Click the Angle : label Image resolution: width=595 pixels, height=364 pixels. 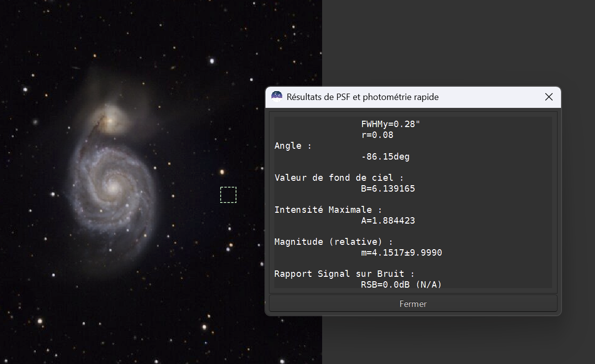click(293, 146)
